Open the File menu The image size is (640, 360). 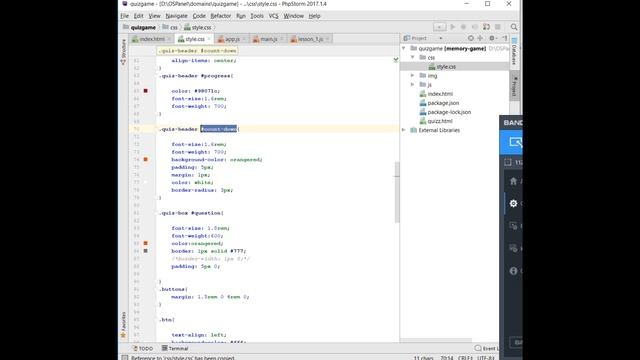point(124,16)
